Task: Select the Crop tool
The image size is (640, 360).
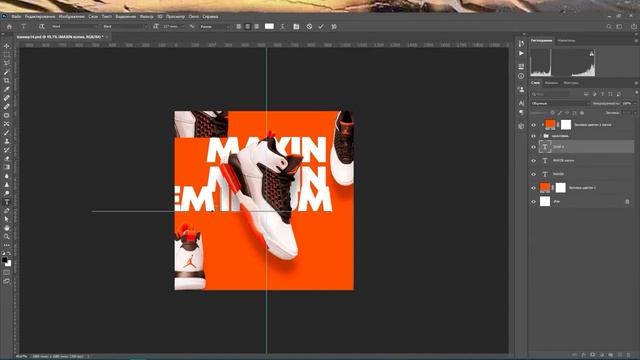Action: (x=7, y=80)
